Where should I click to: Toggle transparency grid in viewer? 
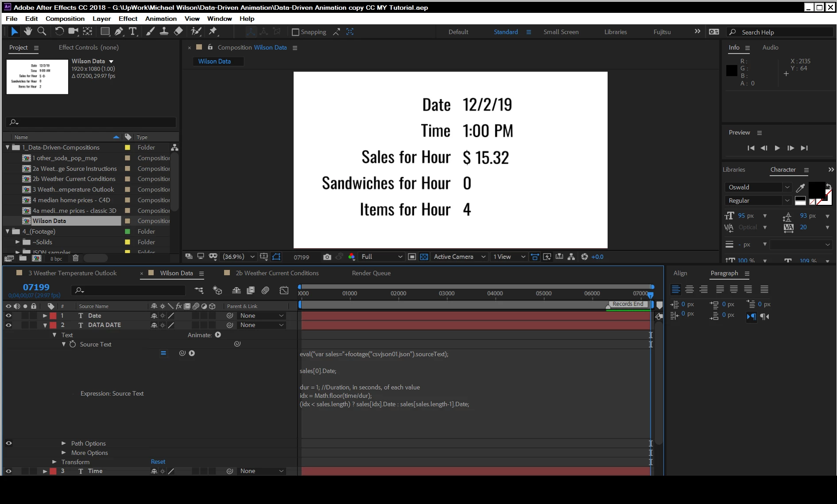click(424, 257)
